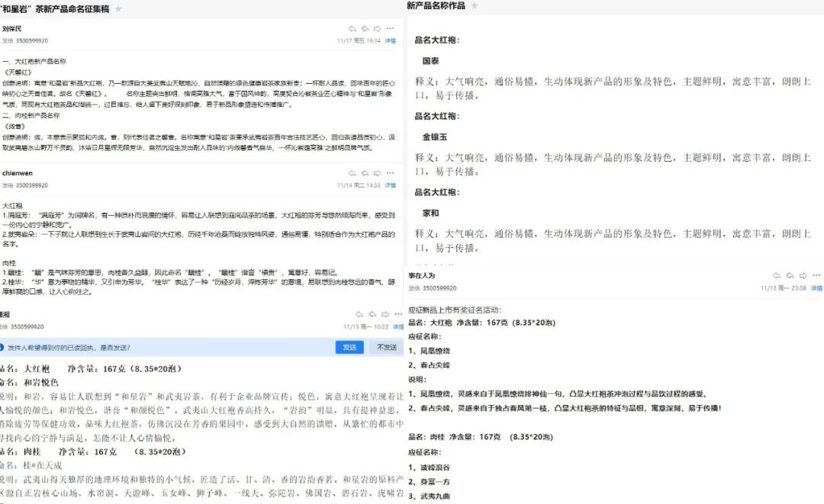
Task: Open 详情 for 刘保民's 11/17 email
Action: [391, 41]
